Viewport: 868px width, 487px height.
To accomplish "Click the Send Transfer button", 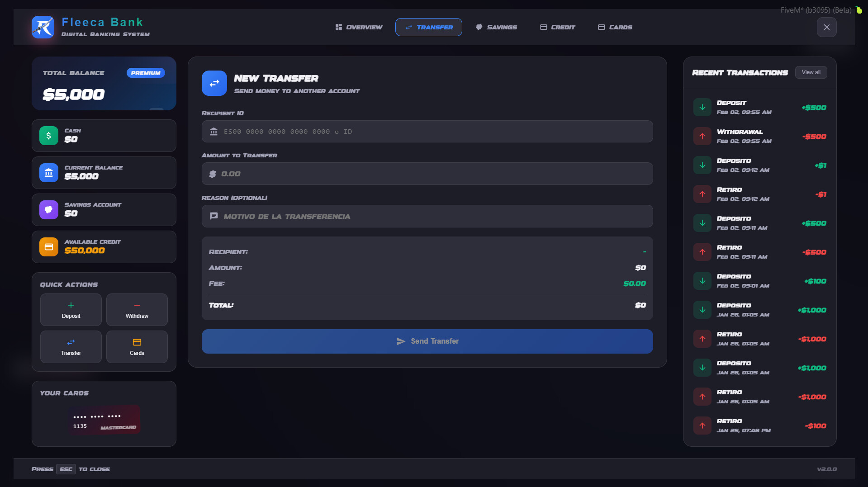I will 427,341.
